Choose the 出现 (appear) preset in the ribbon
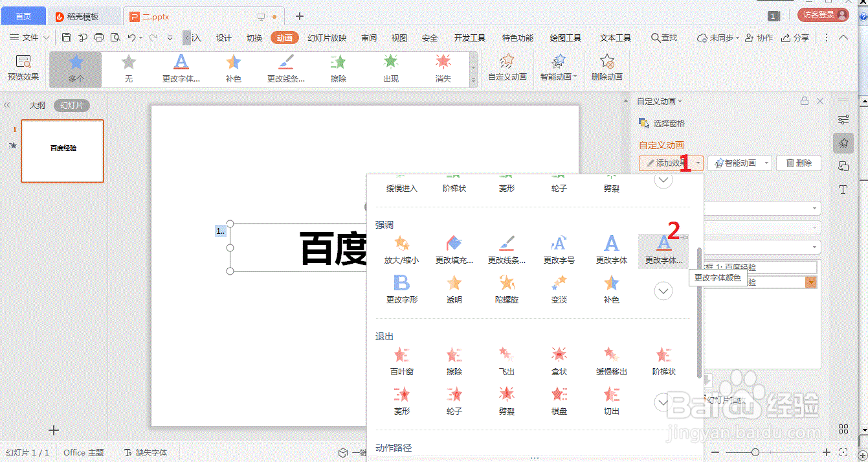Image resolution: width=868 pixels, height=462 pixels. click(390, 69)
